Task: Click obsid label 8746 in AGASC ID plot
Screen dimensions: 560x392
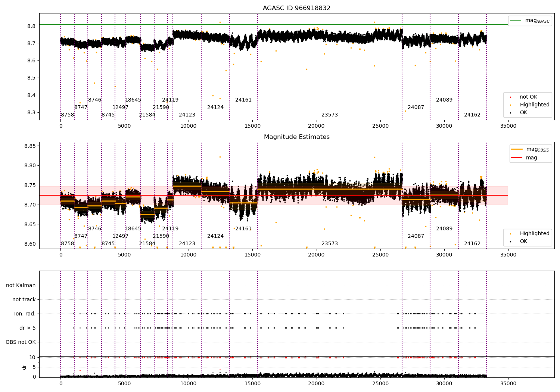Action: (94, 100)
